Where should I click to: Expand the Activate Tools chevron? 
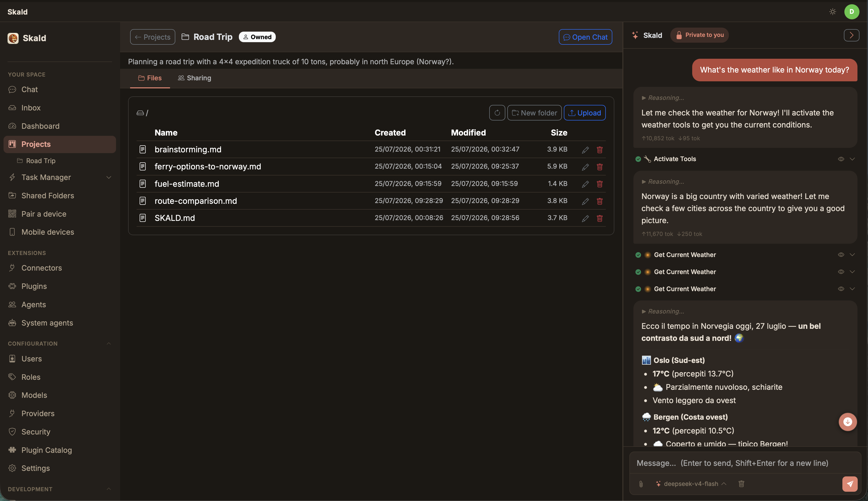852,159
